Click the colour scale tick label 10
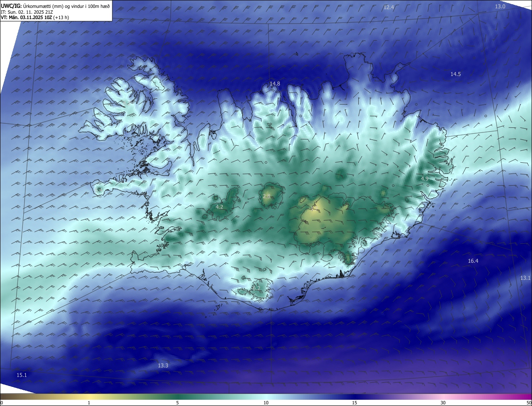Image resolution: width=532 pixels, height=406 pixels. point(266,403)
